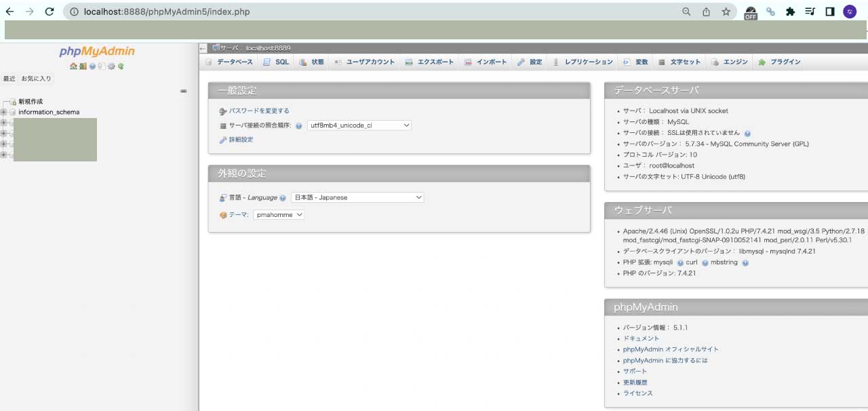Open the browser extensions puzzle icon

[790, 12]
